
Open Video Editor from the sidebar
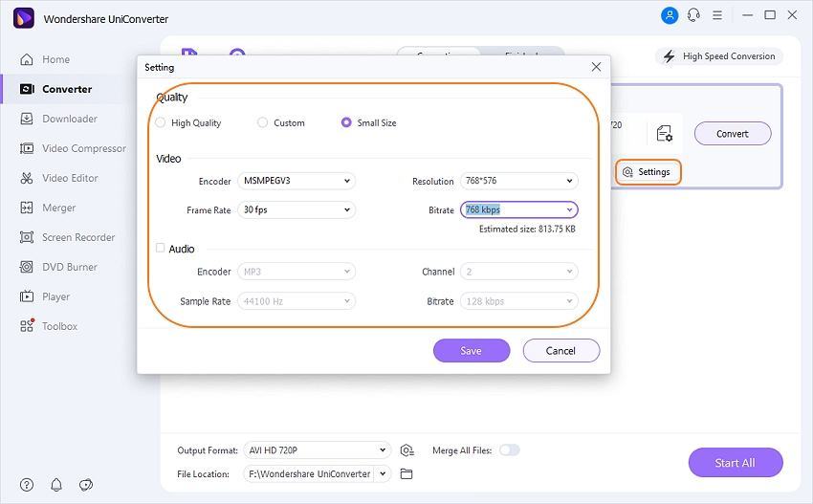pyautogui.click(x=70, y=178)
